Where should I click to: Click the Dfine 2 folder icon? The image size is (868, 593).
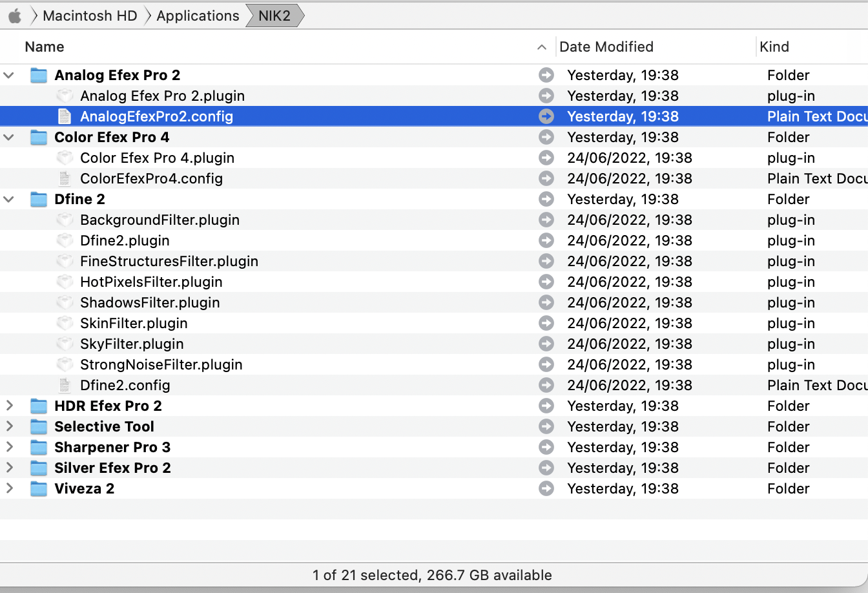[x=39, y=199]
